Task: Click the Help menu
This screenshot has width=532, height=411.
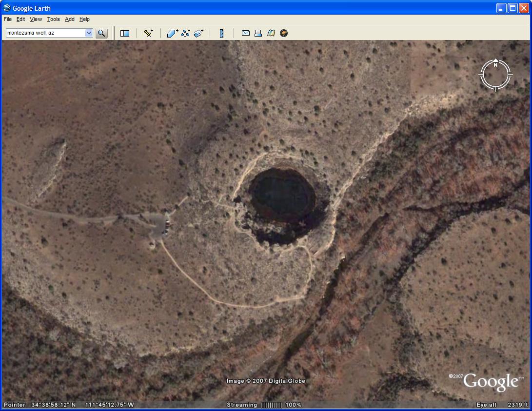Action: (84, 20)
